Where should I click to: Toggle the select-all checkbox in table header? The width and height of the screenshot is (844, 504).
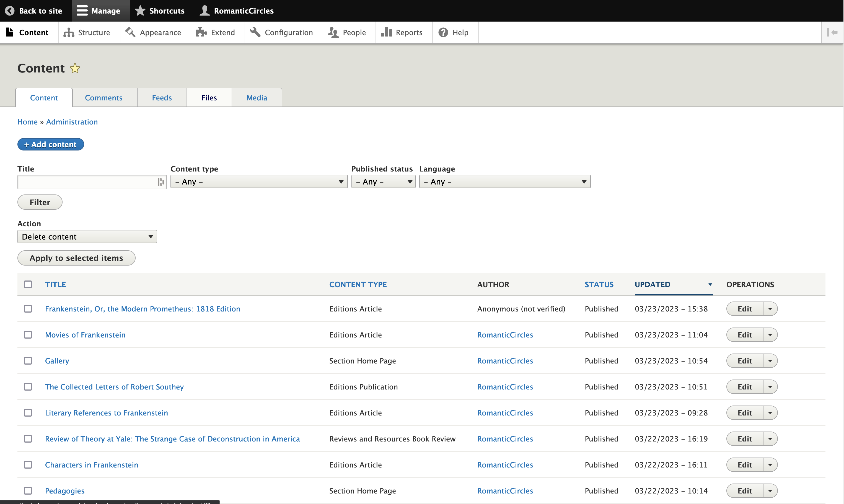coord(28,284)
